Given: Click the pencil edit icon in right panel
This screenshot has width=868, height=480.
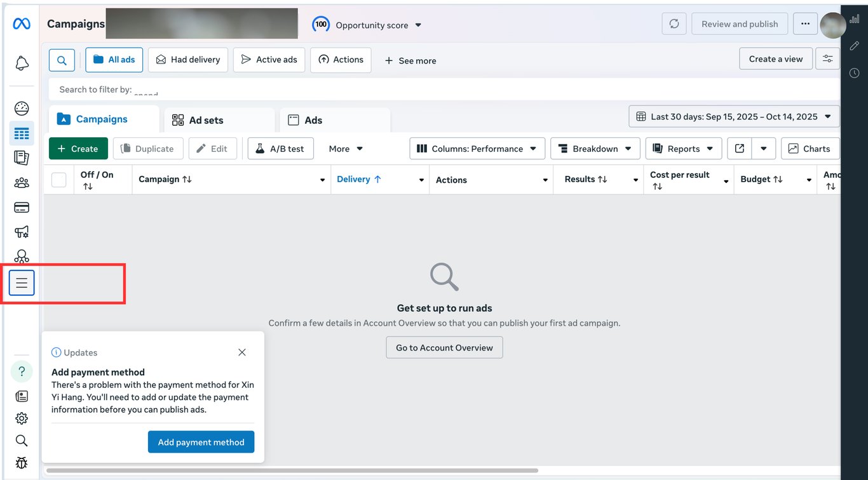Looking at the screenshot, I should 855,46.
